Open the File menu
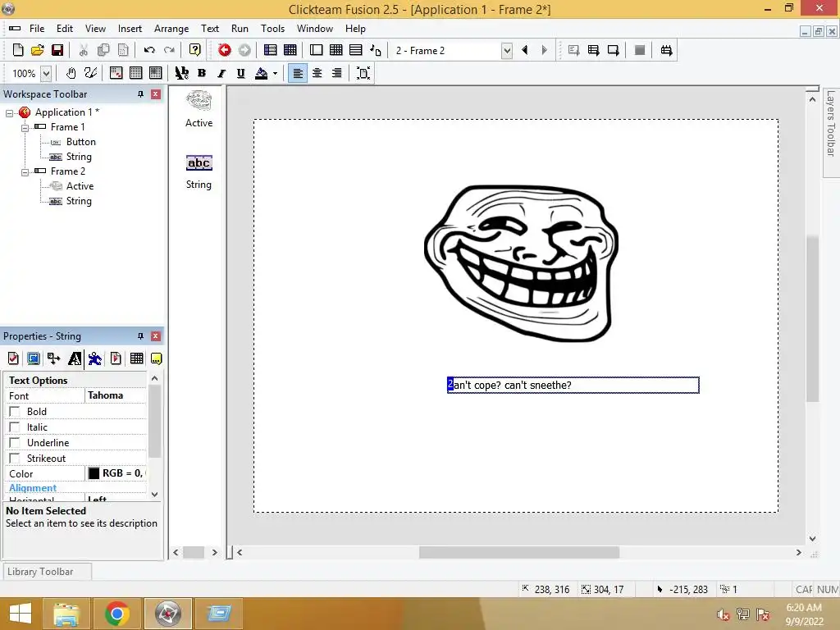The height and width of the screenshot is (630, 840). click(x=37, y=29)
